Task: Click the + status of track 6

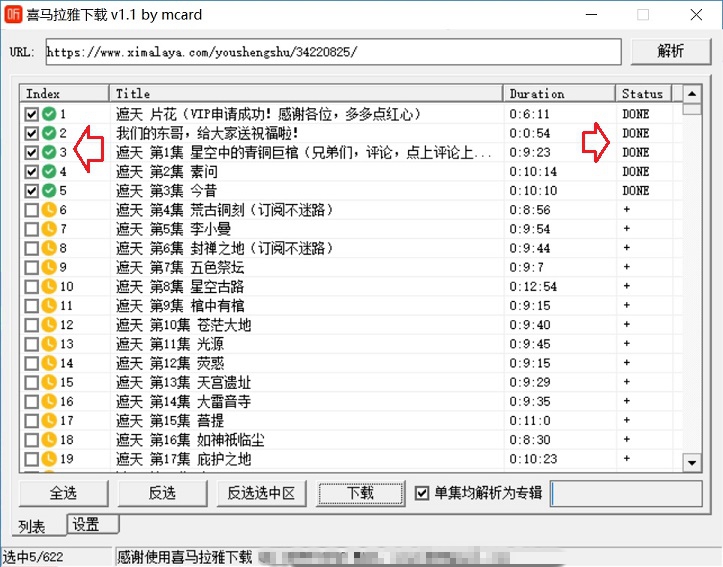Action: 627,210
